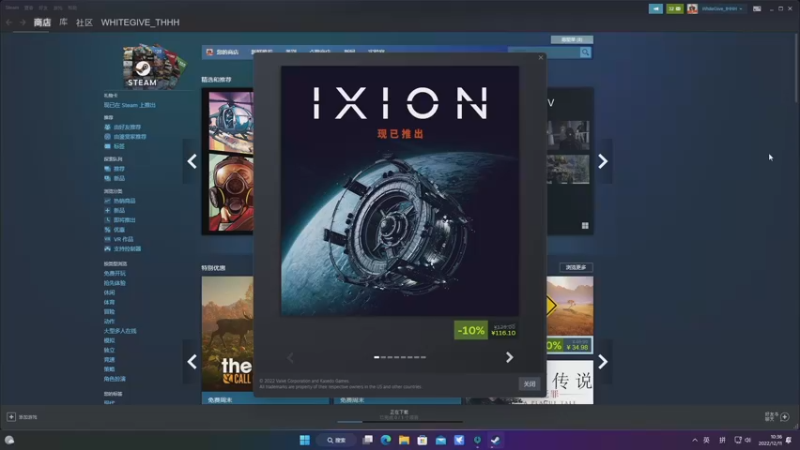
Task: Click the Steam gift cards image
Action: coord(154,66)
